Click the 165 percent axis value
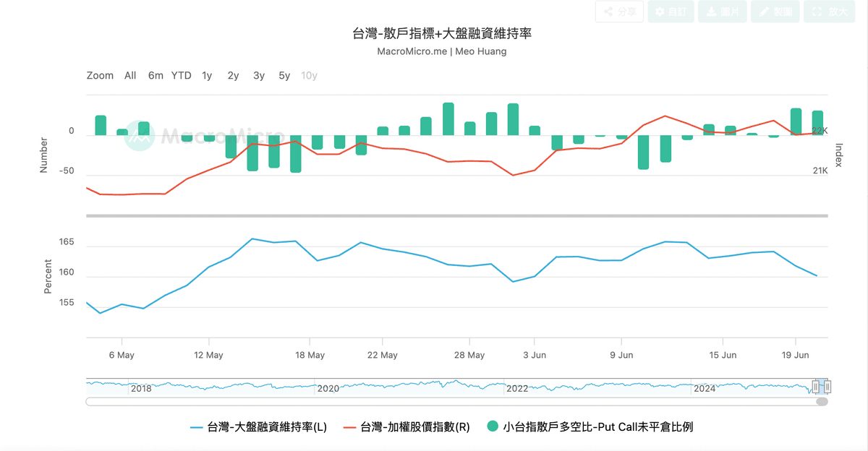This screenshot has width=868, height=451. 66,242
